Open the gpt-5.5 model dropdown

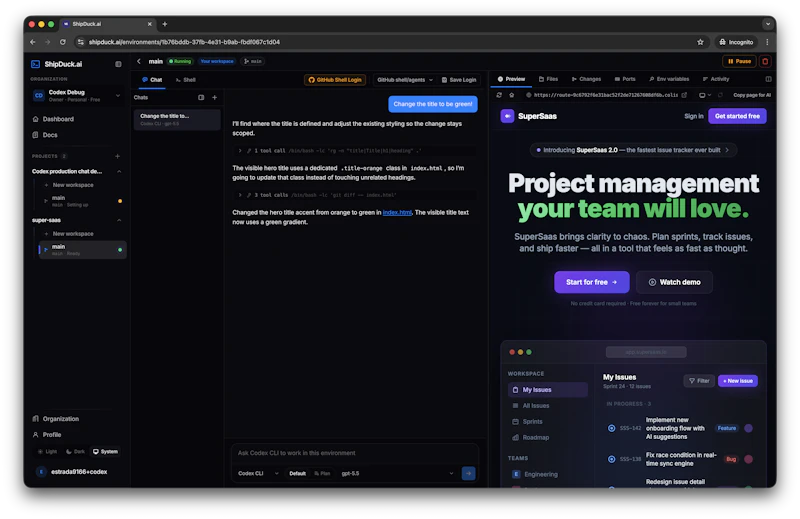coord(397,474)
